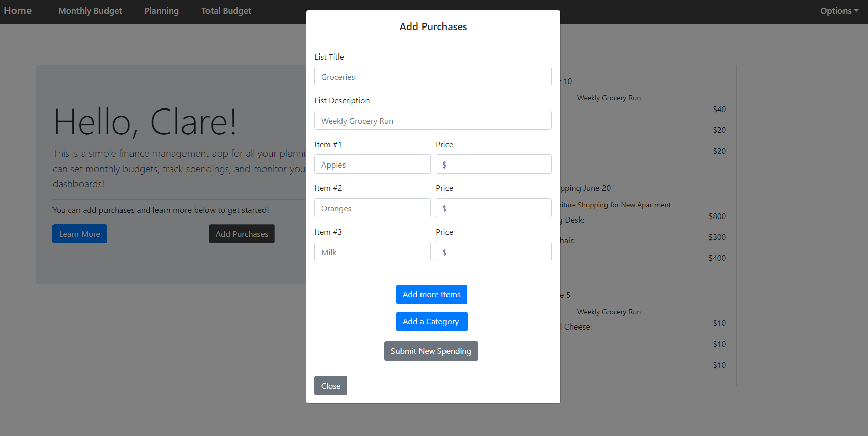Open the Total Budget section
The width and height of the screenshot is (868, 436).
click(226, 10)
